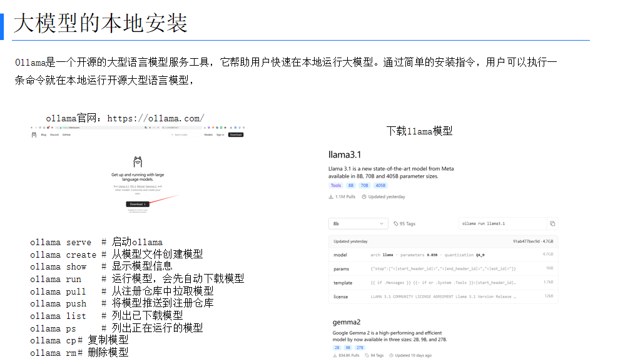The width and height of the screenshot is (640, 364).
Task: Click the download icon next to '834.8K Pulls'
Action: (x=335, y=355)
